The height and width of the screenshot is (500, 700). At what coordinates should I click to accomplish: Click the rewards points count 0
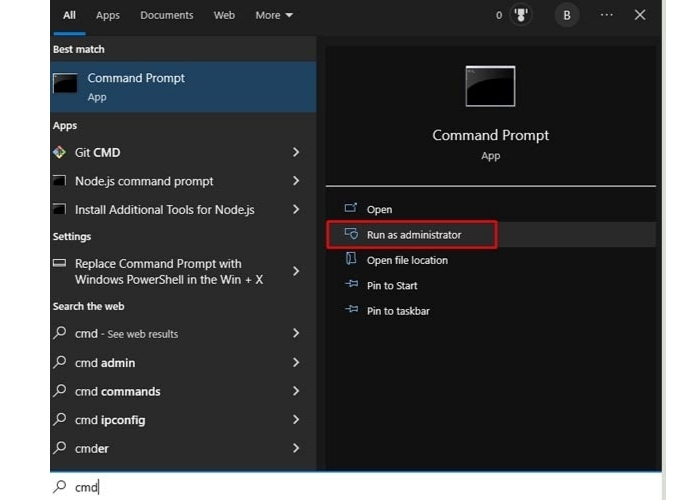499,16
